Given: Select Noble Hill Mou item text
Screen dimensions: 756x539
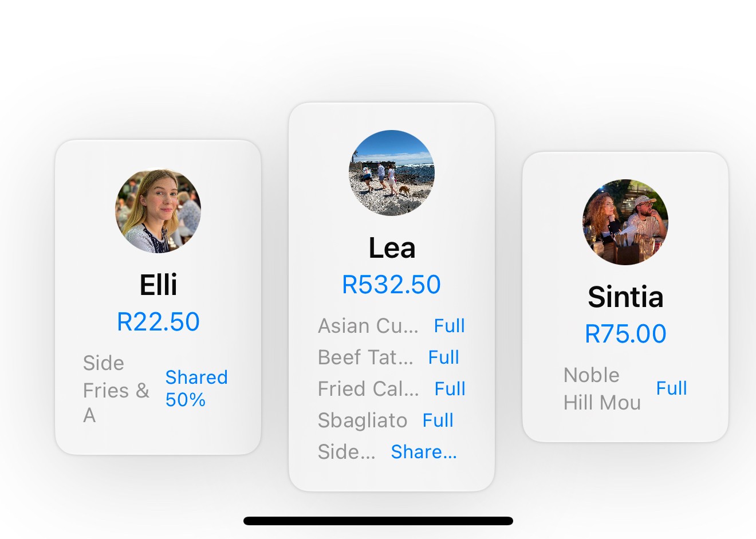Looking at the screenshot, I should point(602,389).
